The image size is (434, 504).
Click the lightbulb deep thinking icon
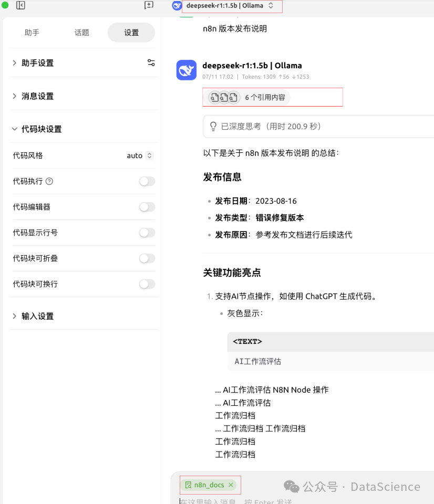pos(213,127)
